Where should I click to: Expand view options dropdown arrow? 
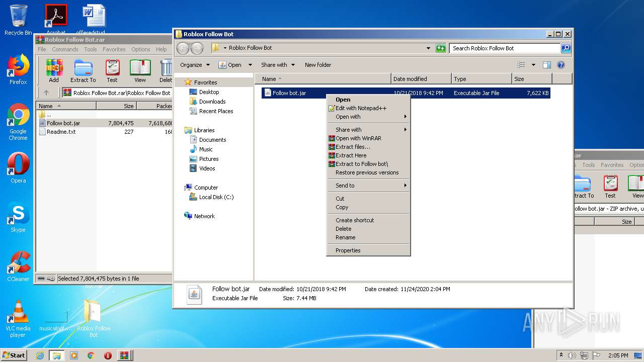tap(533, 65)
